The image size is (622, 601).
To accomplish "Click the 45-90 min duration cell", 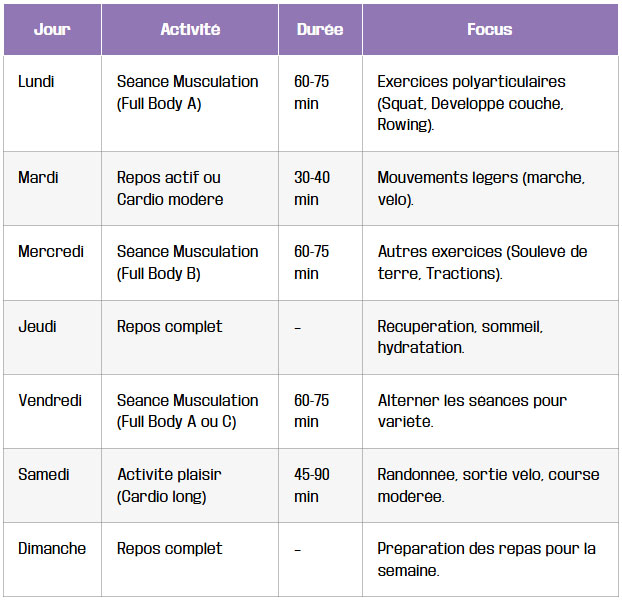I will 312,485.
